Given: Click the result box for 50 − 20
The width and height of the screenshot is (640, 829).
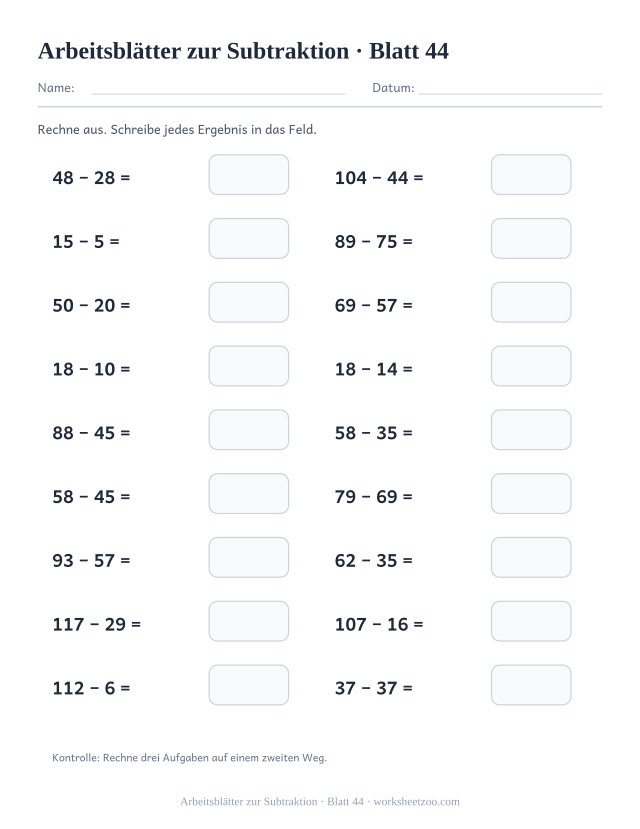Looking at the screenshot, I should point(248,302).
